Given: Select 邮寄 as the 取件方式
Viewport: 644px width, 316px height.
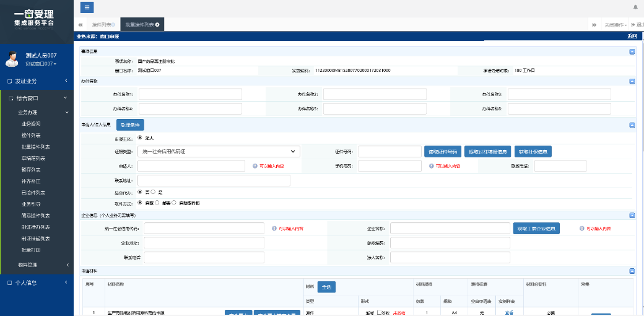Looking at the screenshot, I should (x=157, y=203).
